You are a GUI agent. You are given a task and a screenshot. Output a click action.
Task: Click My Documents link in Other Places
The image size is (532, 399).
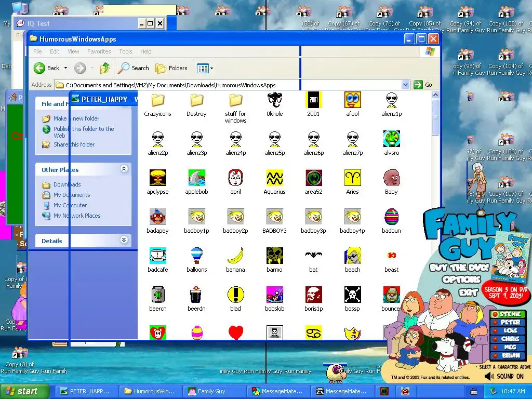[x=72, y=195]
